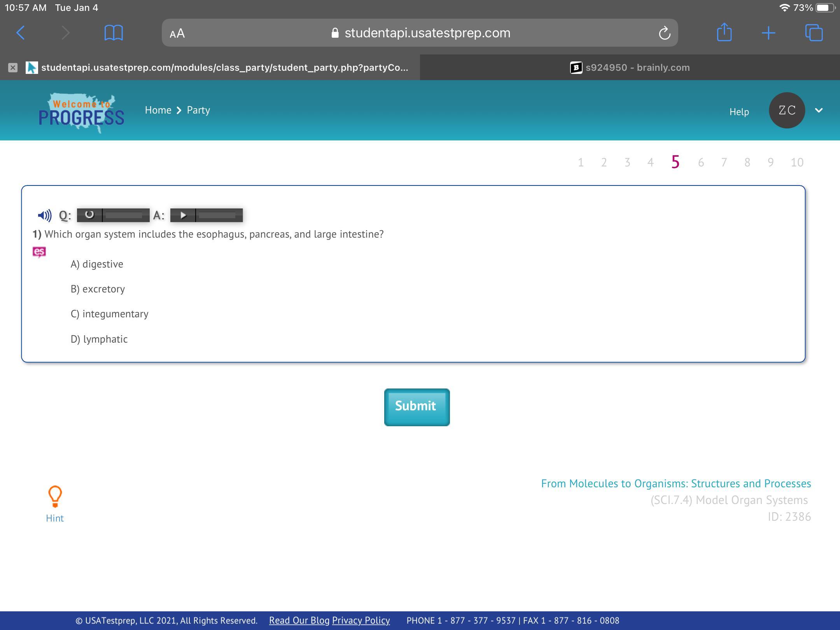840x630 pixels.
Task: Go back with Safari back arrow
Action: point(21,33)
